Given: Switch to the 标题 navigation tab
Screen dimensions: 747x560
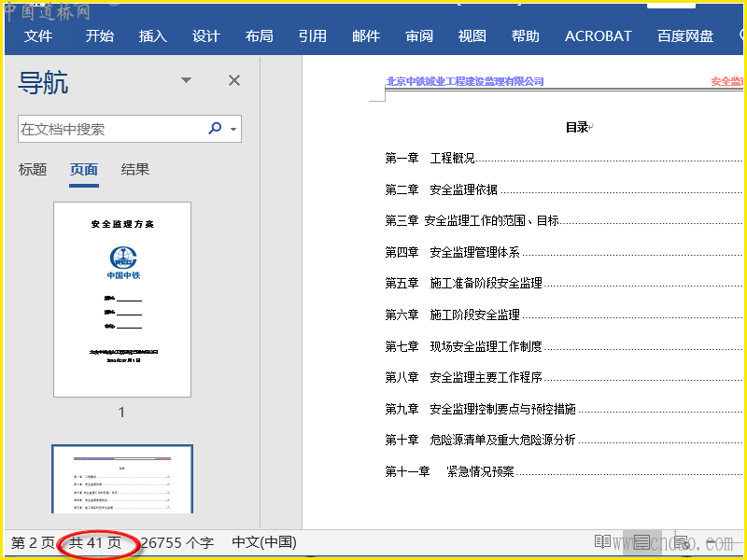Looking at the screenshot, I should (33, 170).
